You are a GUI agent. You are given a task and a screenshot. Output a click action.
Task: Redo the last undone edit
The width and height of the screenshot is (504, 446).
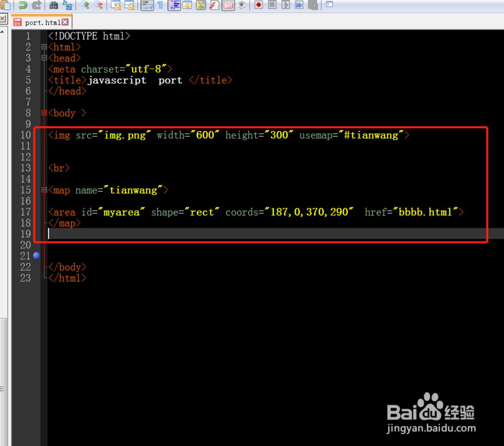click(37, 5)
